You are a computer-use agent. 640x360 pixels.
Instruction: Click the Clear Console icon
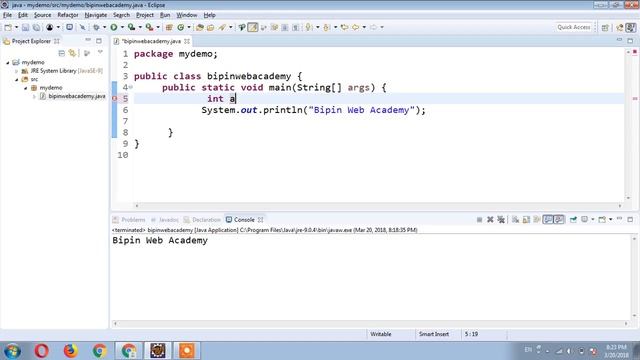(x=516, y=220)
